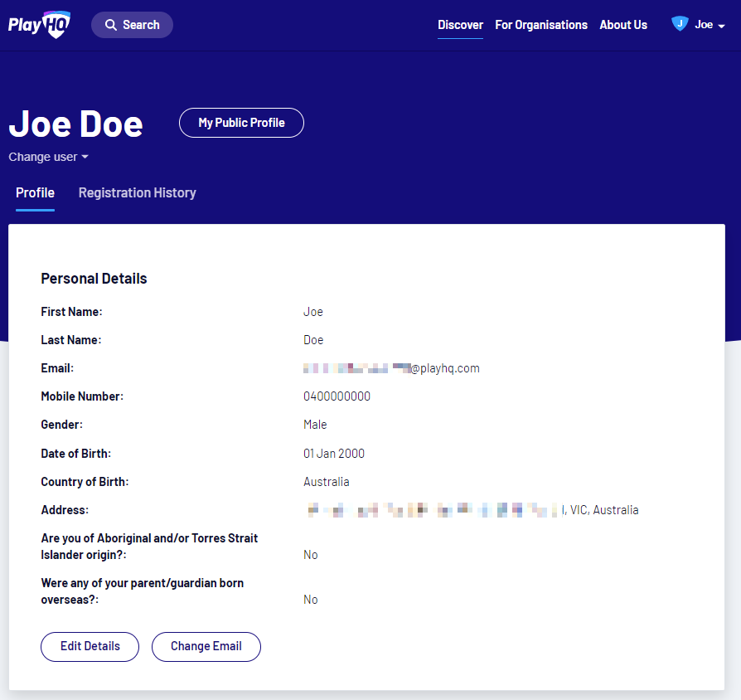The width and height of the screenshot is (741, 700).
Task: Go to Discover in the top navigation
Action: tap(460, 25)
